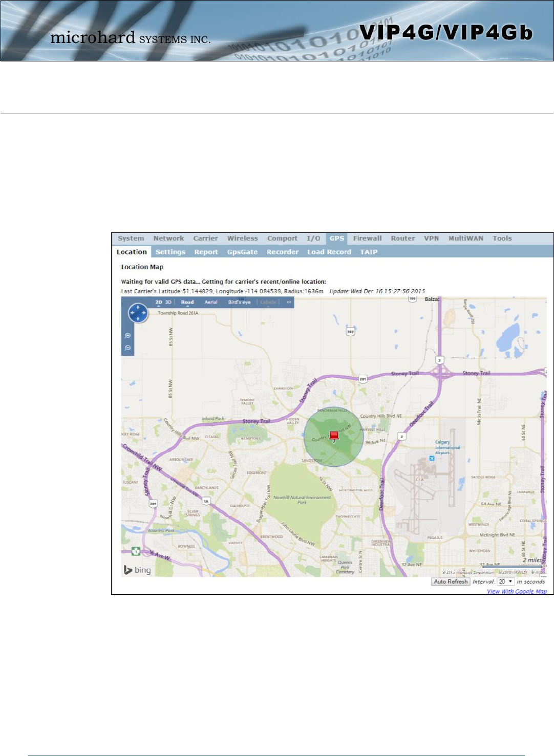Open the Wireless menu
This screenshot has width=554, height=756.
[243, 239]
